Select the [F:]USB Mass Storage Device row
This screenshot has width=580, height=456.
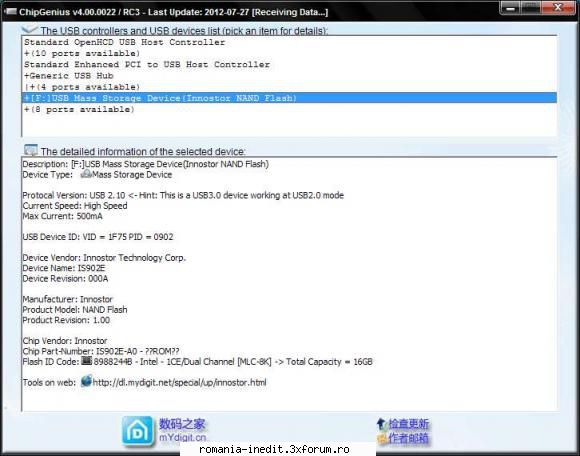pos(289,98)
